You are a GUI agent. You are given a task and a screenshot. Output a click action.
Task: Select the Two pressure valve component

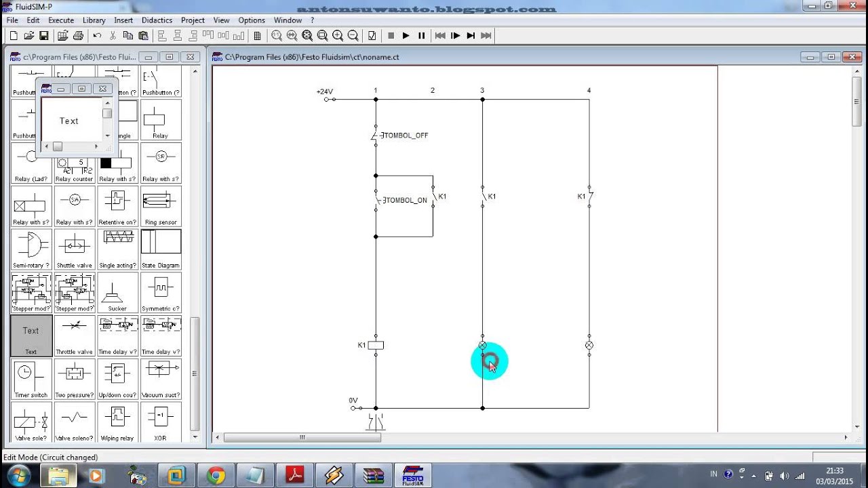click(74, 380)
